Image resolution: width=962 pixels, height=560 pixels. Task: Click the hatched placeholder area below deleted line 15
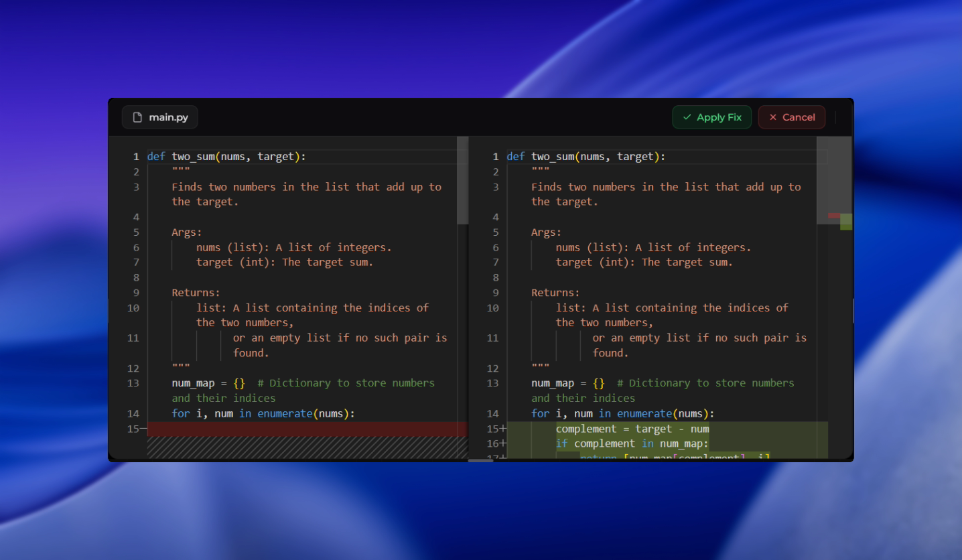tap(307, 447)
